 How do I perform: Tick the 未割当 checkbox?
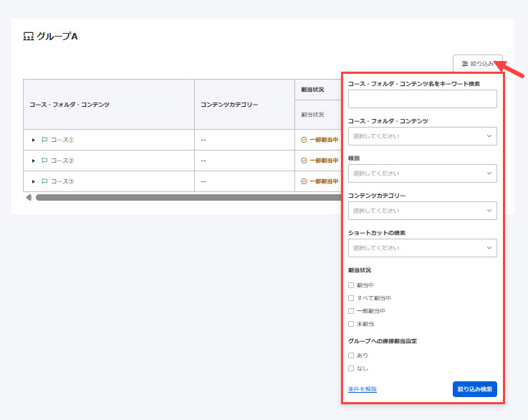(351, 324)
